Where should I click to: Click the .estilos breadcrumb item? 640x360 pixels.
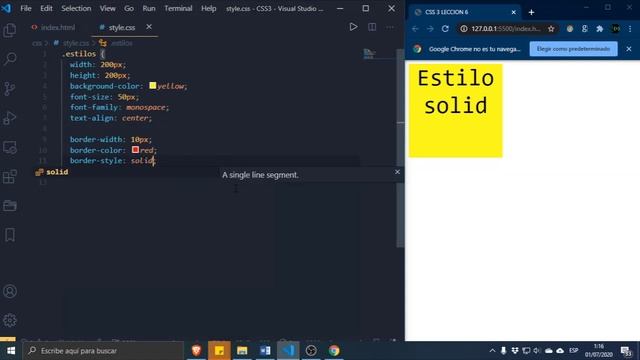[121, 43]
